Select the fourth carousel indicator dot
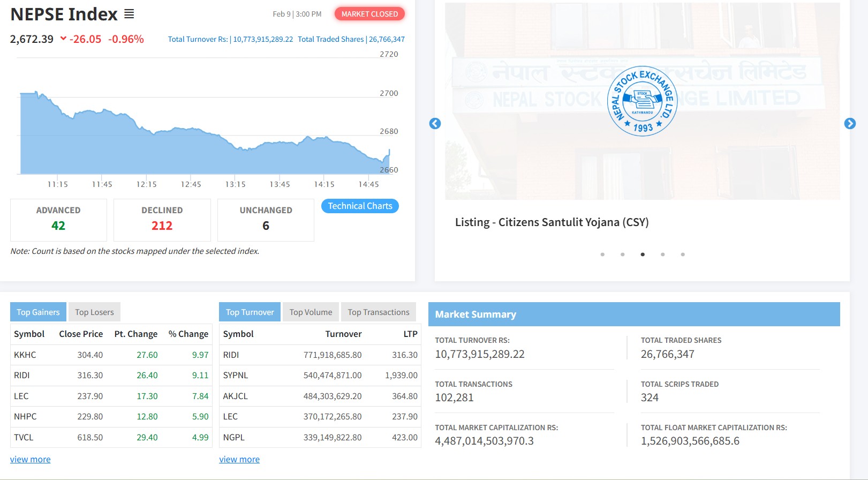Viewport: 868px width, 480px height. 662,254
